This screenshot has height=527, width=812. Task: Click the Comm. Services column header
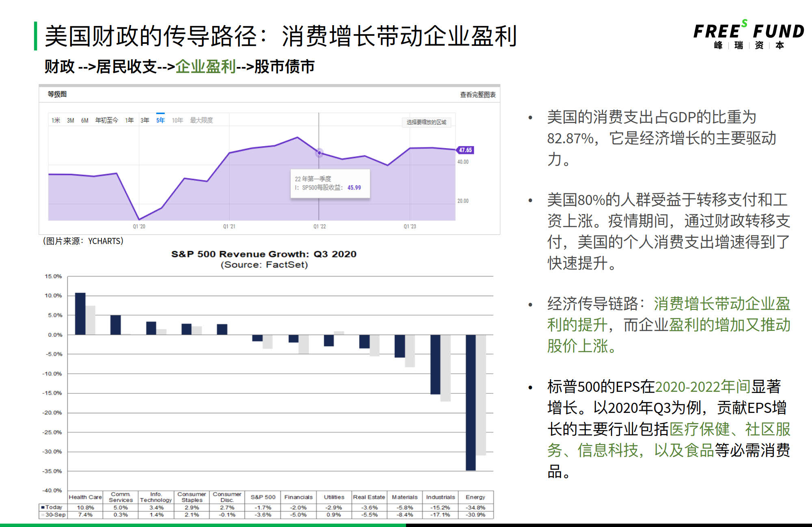click(121, 497)
